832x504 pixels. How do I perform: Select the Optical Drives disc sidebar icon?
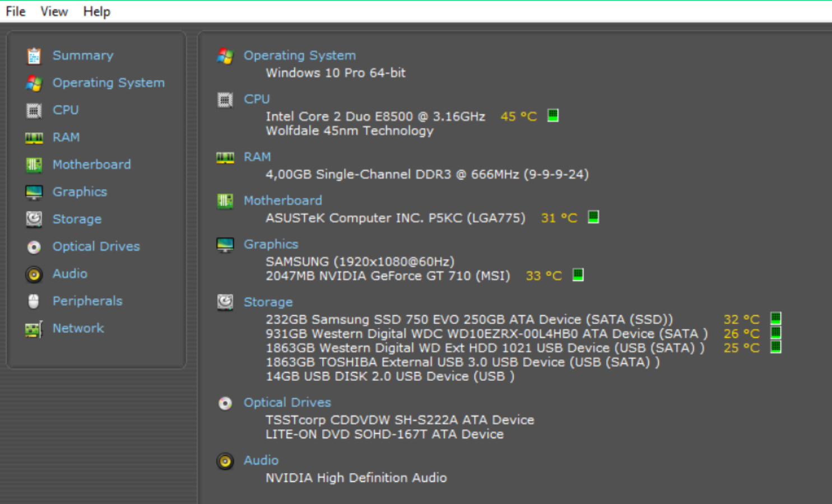click(34, 246)
